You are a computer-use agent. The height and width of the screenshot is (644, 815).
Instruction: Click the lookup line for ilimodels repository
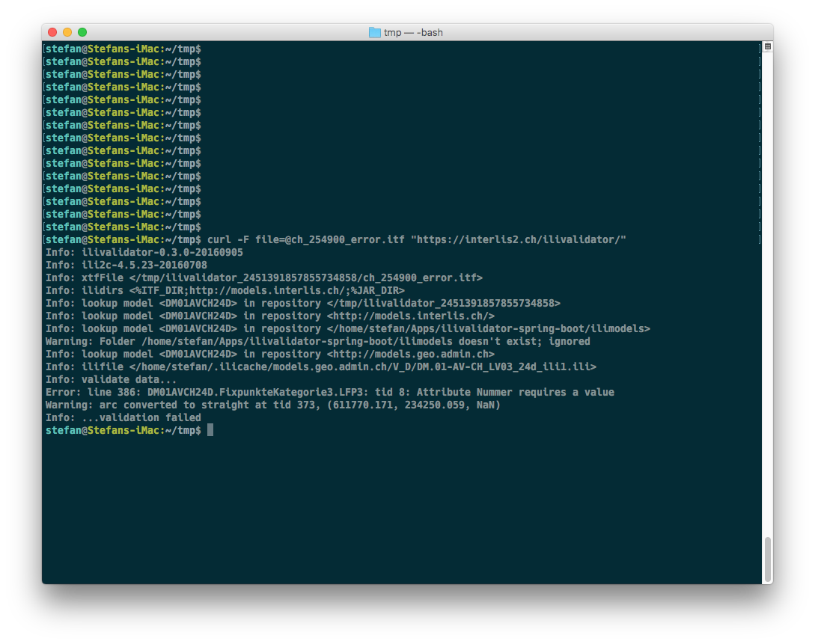[348, 329]
